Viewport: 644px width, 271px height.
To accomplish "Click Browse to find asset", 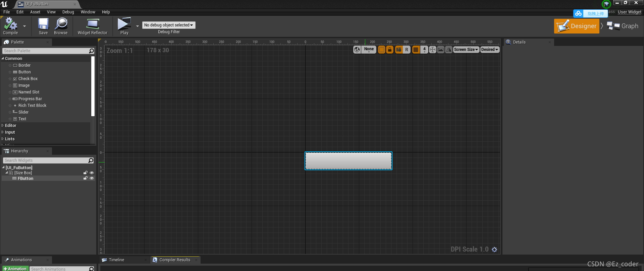I will (x=61, y=26).
